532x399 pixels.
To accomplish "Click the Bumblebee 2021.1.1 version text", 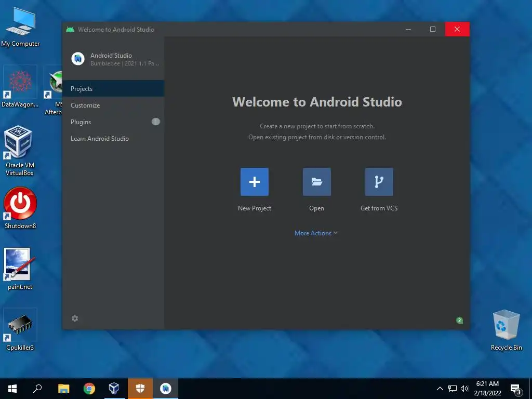I will coord(125,63).
